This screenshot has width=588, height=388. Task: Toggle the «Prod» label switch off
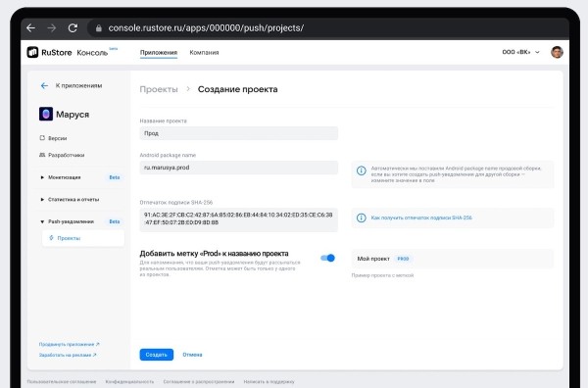coord(327,258)
